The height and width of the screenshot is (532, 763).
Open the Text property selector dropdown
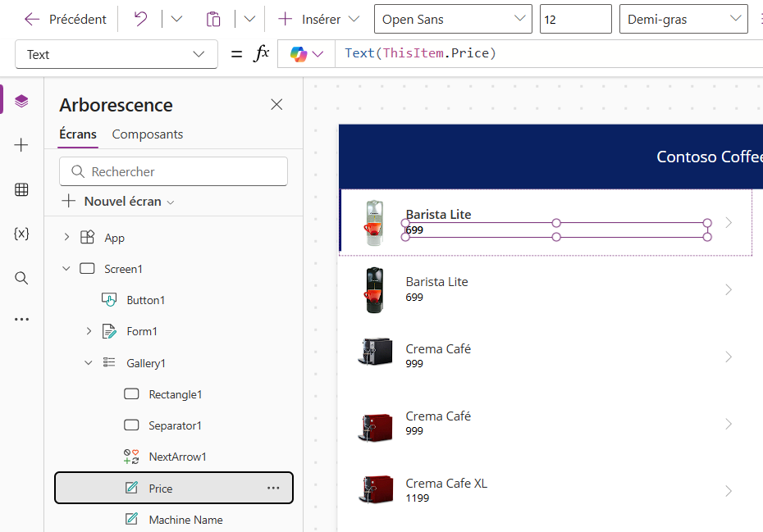pos(117,54)
